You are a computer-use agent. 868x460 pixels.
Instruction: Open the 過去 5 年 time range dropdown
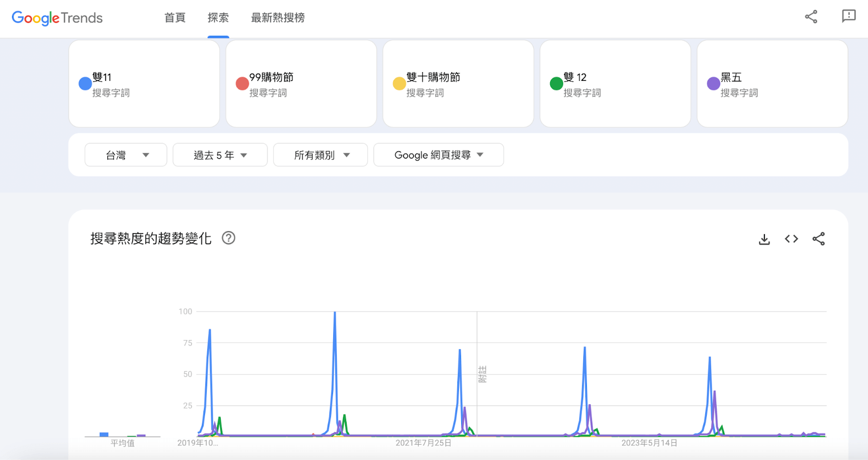point(220,155)
